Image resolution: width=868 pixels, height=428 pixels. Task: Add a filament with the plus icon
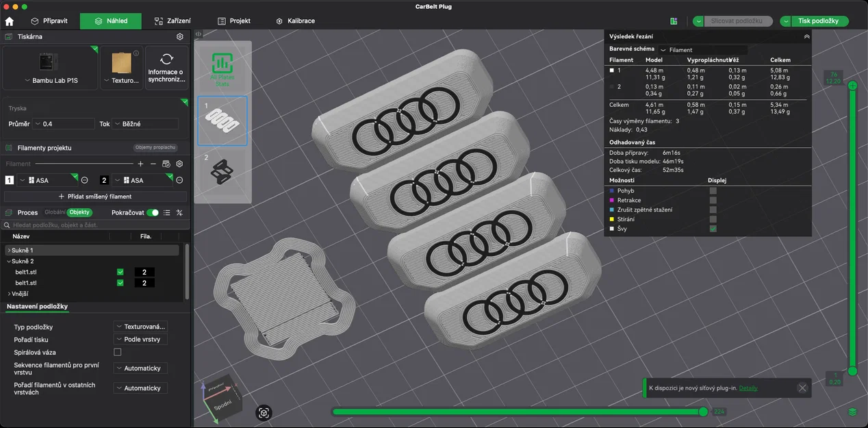[x=140, y=164]
